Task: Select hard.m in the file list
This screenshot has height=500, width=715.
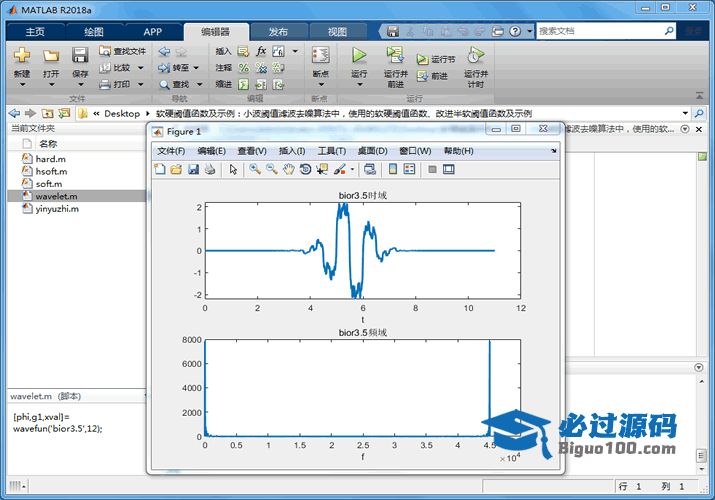Action: pos(51,159)
